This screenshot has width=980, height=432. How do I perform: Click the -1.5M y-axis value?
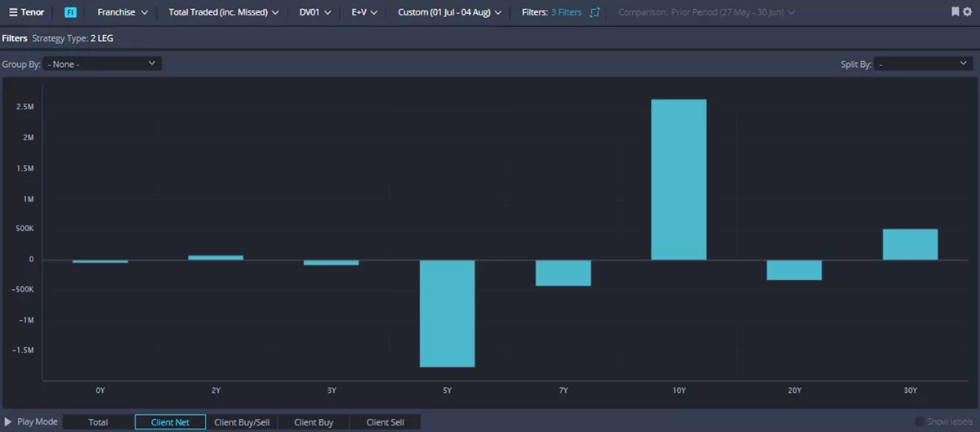(x=24, y=350)
